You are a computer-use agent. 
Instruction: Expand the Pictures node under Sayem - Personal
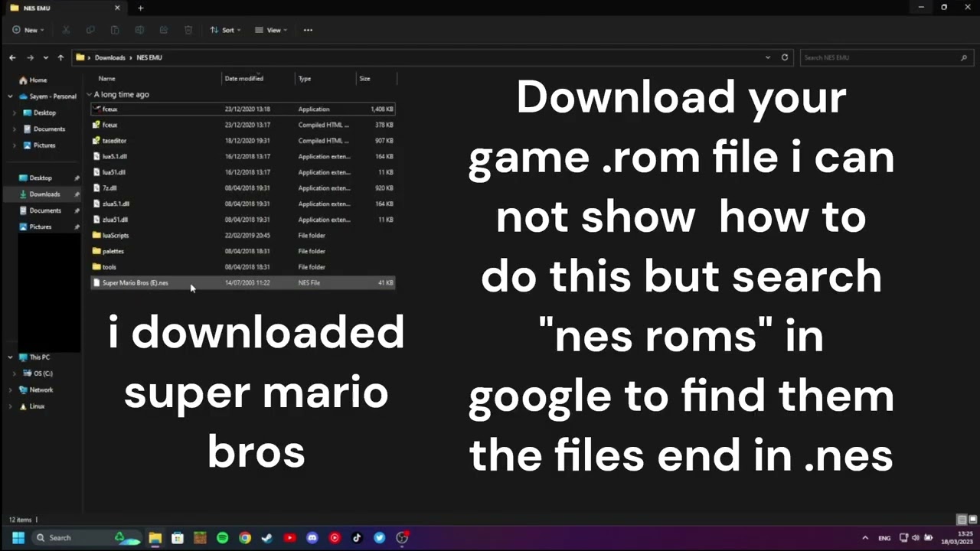click(15, 145)
